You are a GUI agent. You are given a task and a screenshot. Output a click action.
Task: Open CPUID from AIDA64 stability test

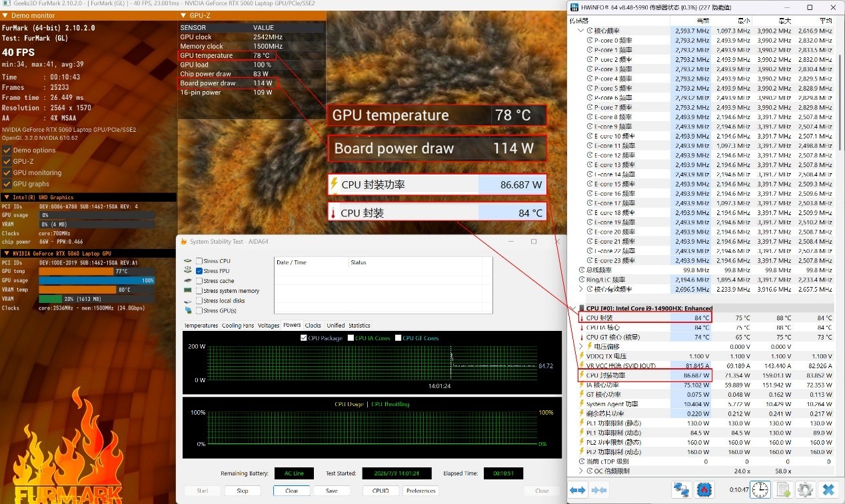point(381,491)
